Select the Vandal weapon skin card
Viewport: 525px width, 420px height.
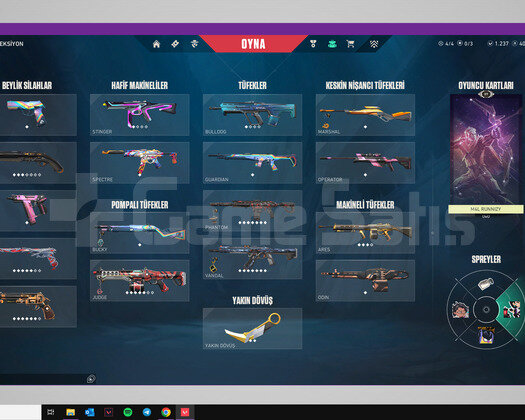click(252, 259)
